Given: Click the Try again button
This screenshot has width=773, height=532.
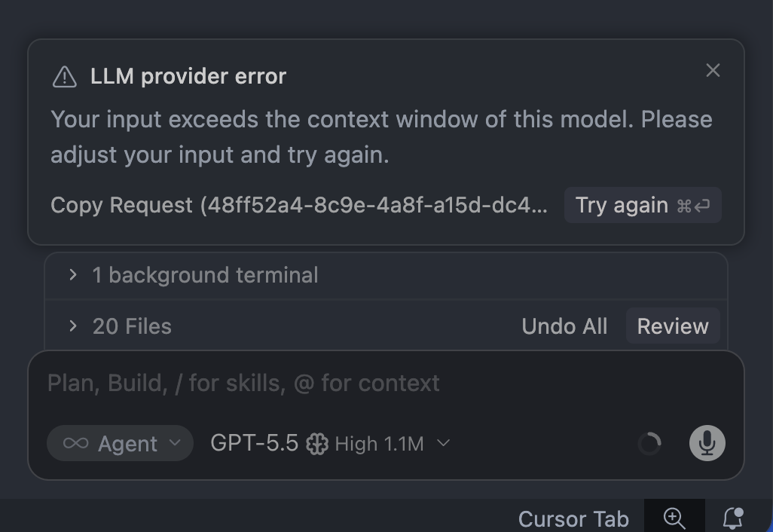Looking at the screenshot, I should [643, 205].
